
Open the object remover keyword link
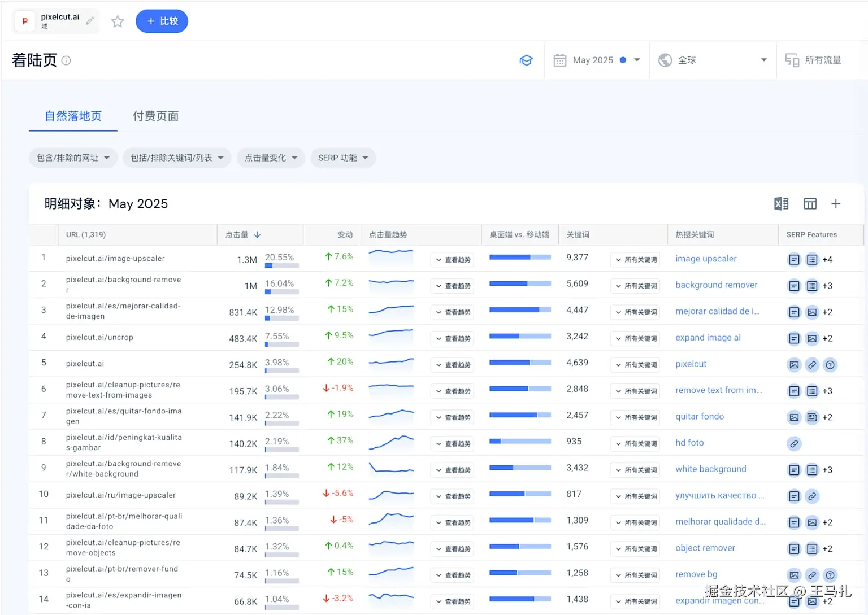click(x=705, y=548)
